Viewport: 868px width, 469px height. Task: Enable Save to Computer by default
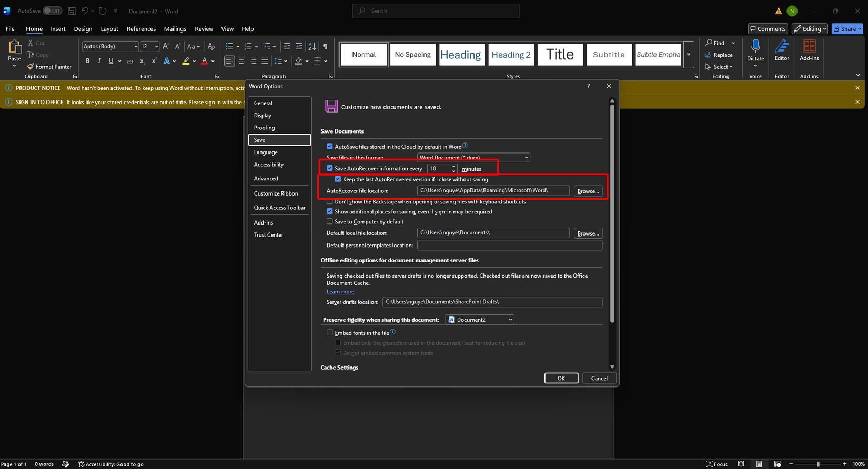pos(330,221)
